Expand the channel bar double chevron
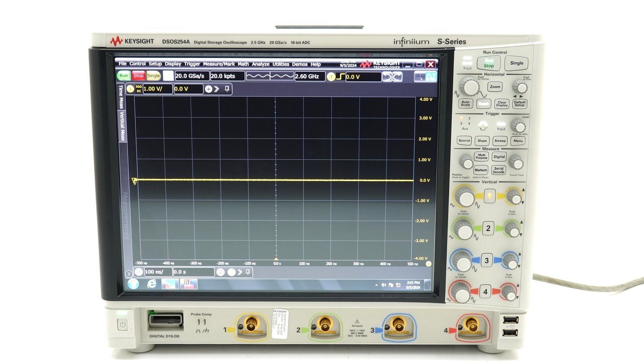The height and width of the screenshot is (363, 644). click(217, 89)
